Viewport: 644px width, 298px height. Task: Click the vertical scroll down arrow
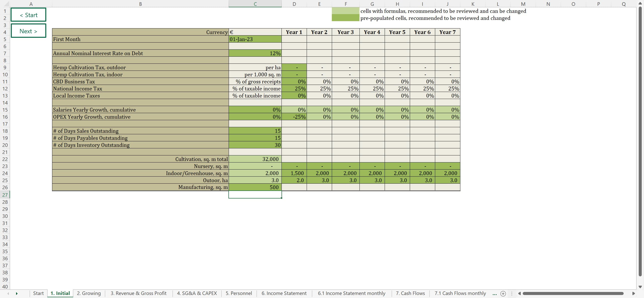click(x=640, y=287)
